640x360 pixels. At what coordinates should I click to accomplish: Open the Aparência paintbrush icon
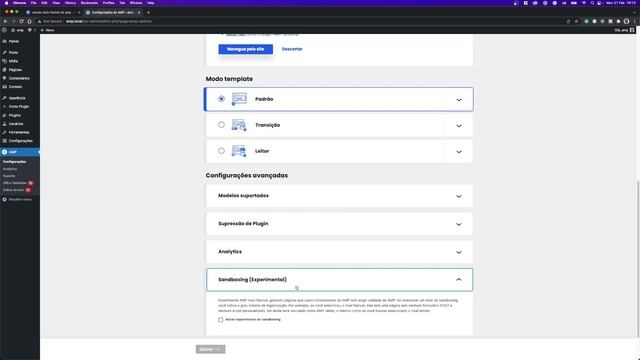click(4, 98)
